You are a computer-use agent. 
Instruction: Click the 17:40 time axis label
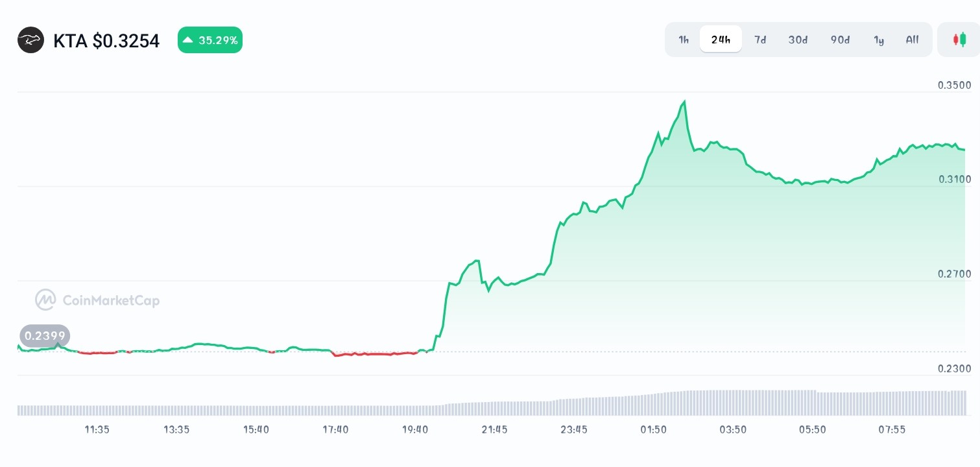(x=335, y=429)
